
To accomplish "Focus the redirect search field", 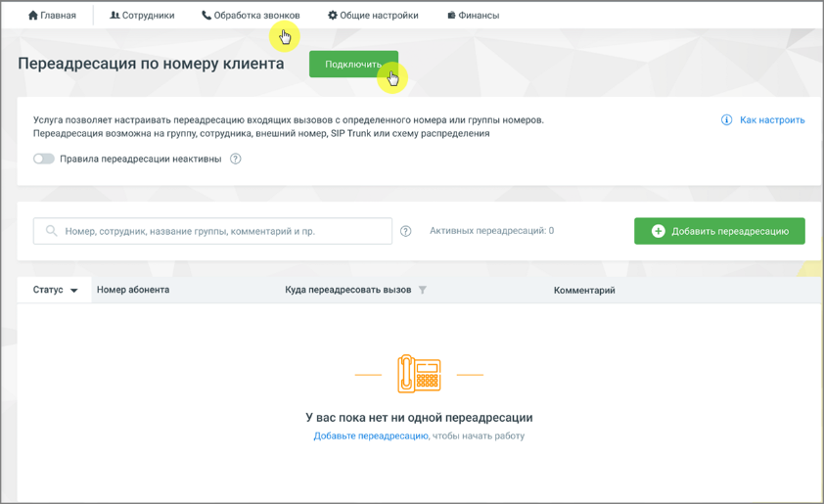I will (x=212, y=231).
